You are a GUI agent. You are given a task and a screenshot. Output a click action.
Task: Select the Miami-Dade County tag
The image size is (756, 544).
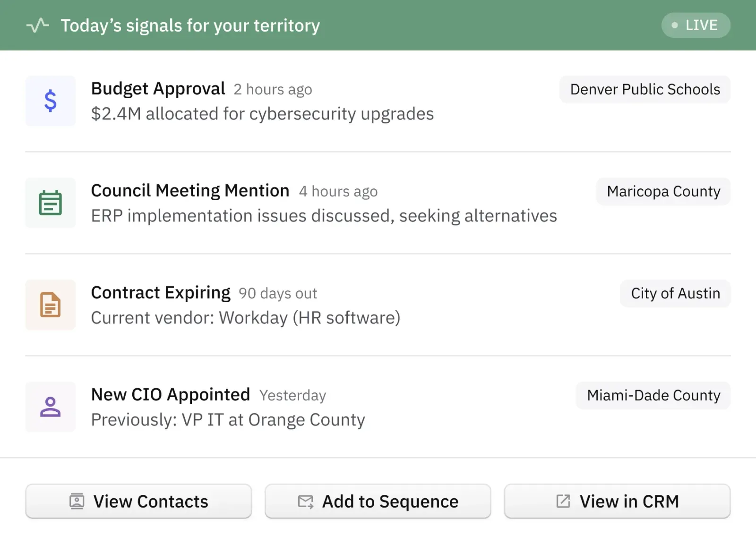click(x=653, y=395)
